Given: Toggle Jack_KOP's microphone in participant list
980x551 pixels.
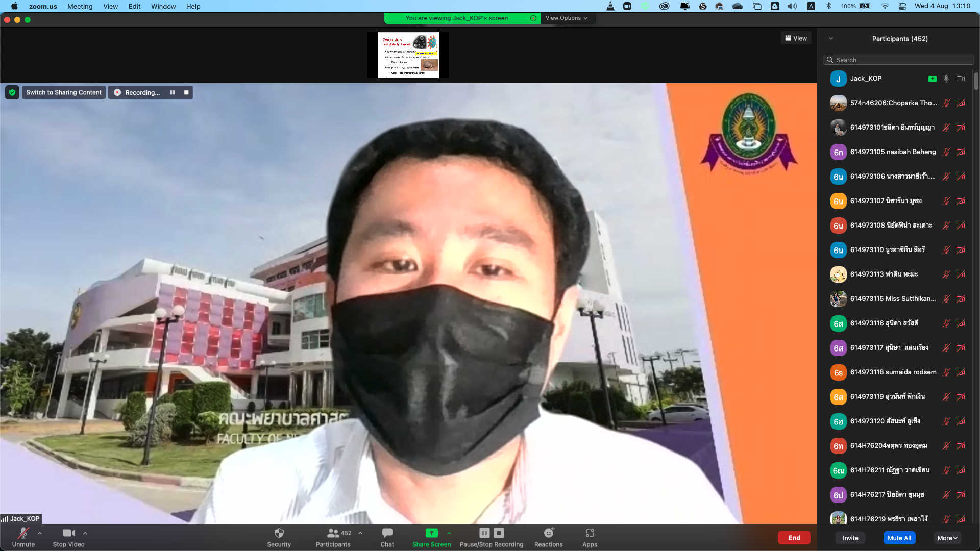Looking at the screenshot, I should [x=946, y=79].
